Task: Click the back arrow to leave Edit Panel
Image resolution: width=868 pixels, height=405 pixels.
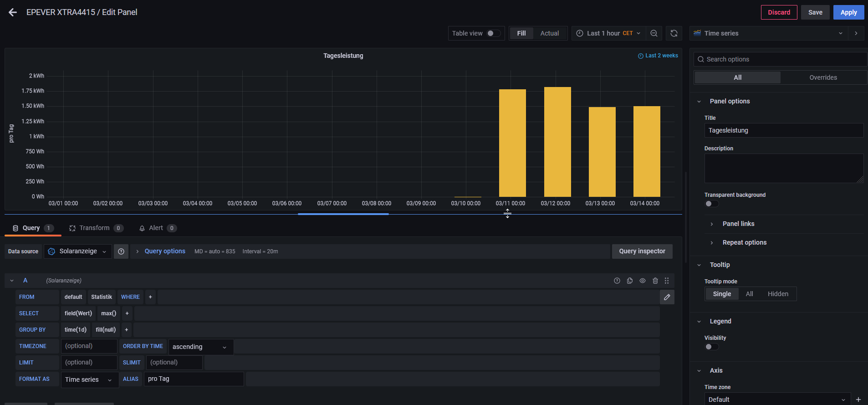Action: point(13,12)
